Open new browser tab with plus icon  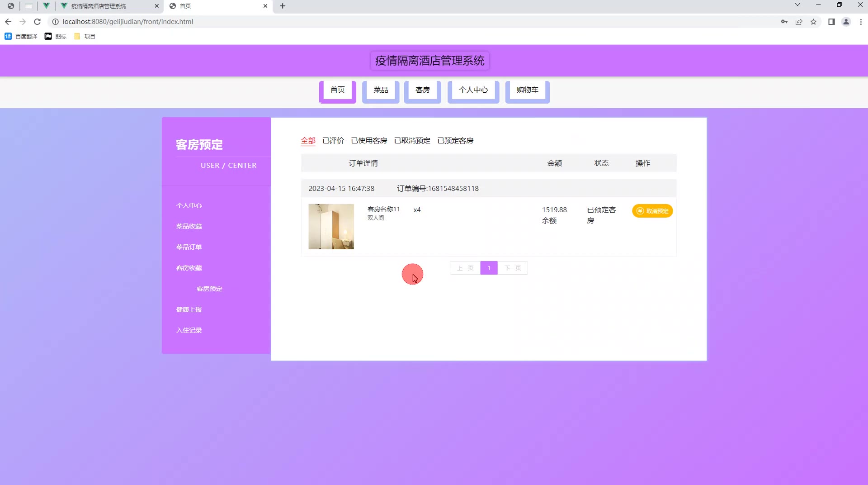[x=283, y=6]
